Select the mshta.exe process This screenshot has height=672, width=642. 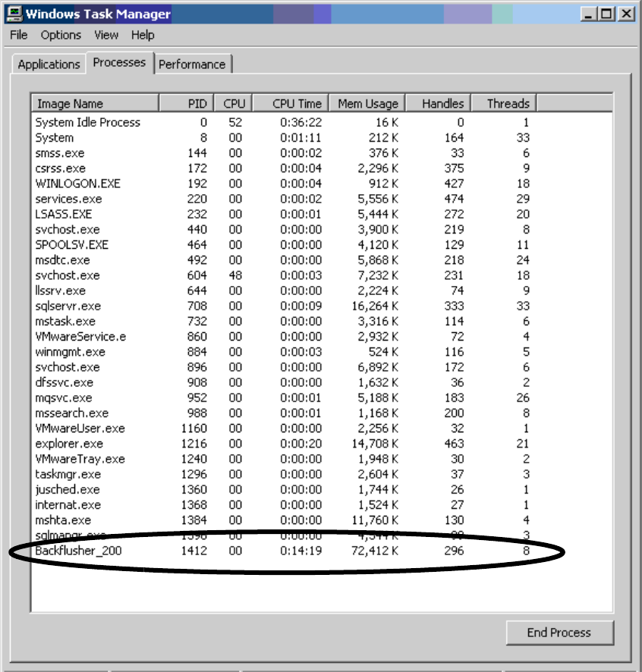coord(283,520)
